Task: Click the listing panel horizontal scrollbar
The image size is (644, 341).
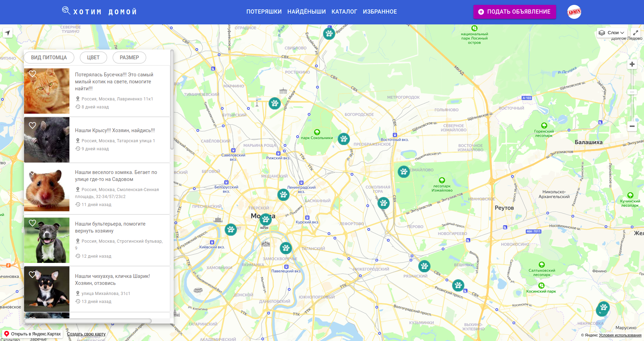Action: pyautogui.click(x=88, y=321)
